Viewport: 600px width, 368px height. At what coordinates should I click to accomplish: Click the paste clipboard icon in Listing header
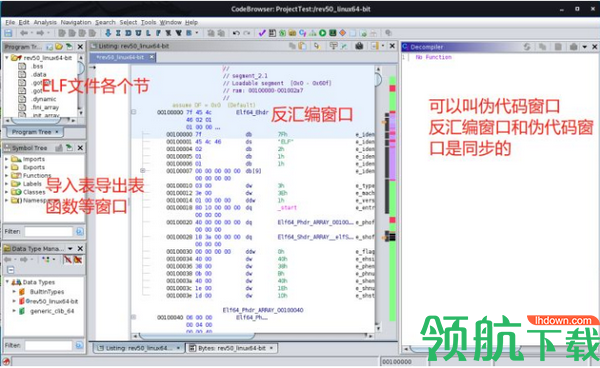302,46
